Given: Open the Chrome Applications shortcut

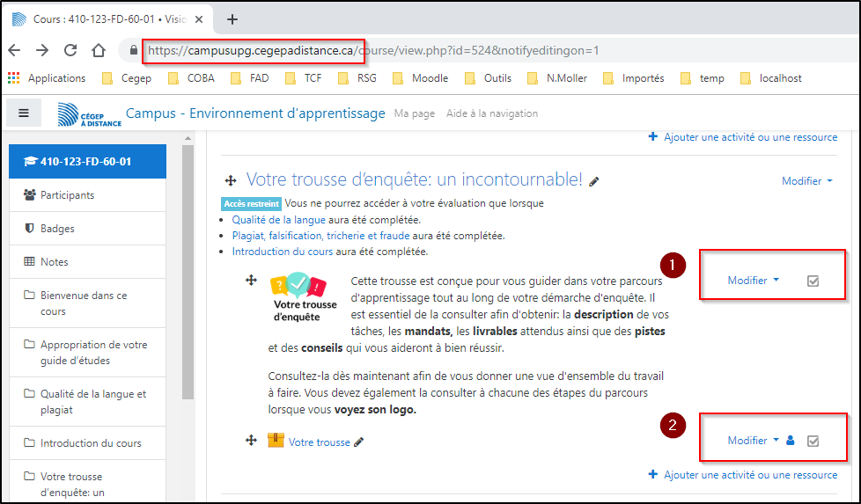Looking at the screenshot, I should point(48,78).
